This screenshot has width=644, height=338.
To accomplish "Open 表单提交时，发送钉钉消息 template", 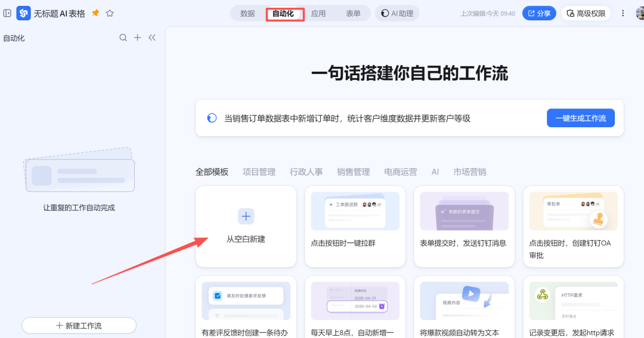I will click(x=464, y=226).
